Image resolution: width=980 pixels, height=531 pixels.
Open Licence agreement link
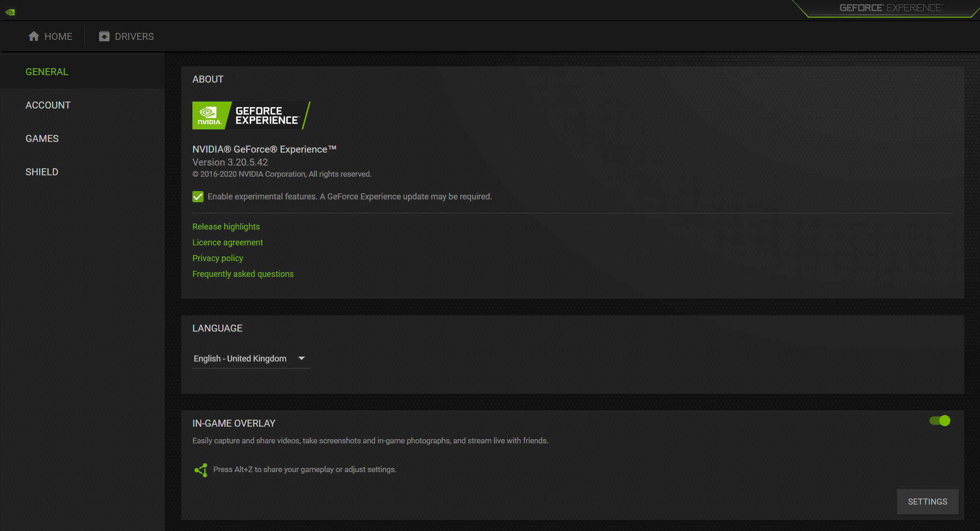coord(227,243)
